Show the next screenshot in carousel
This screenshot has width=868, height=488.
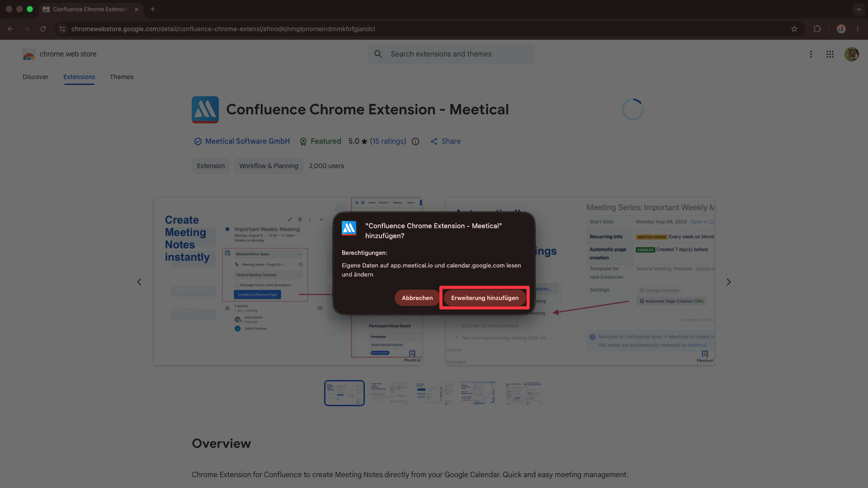(729, 282)
